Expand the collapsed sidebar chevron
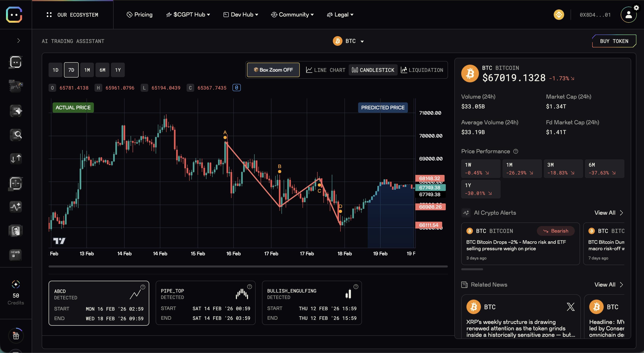This screenshot has width=644, height=353. pos(18,41)
